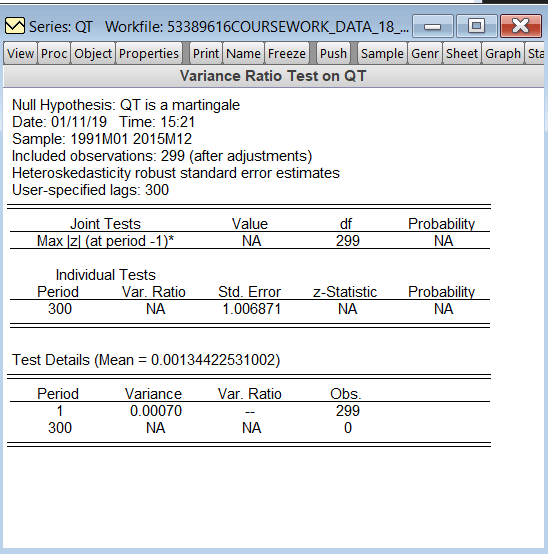The width and height of the screenshot is (548, 554).
Task: Click the series icon in the title bar
Action: tap(15, 26)
